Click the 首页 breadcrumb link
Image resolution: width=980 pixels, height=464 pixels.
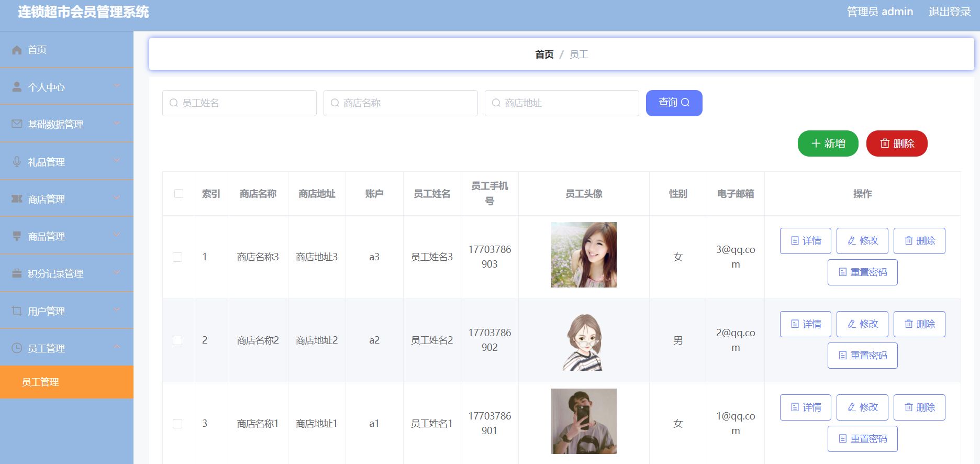coord(544,54)
